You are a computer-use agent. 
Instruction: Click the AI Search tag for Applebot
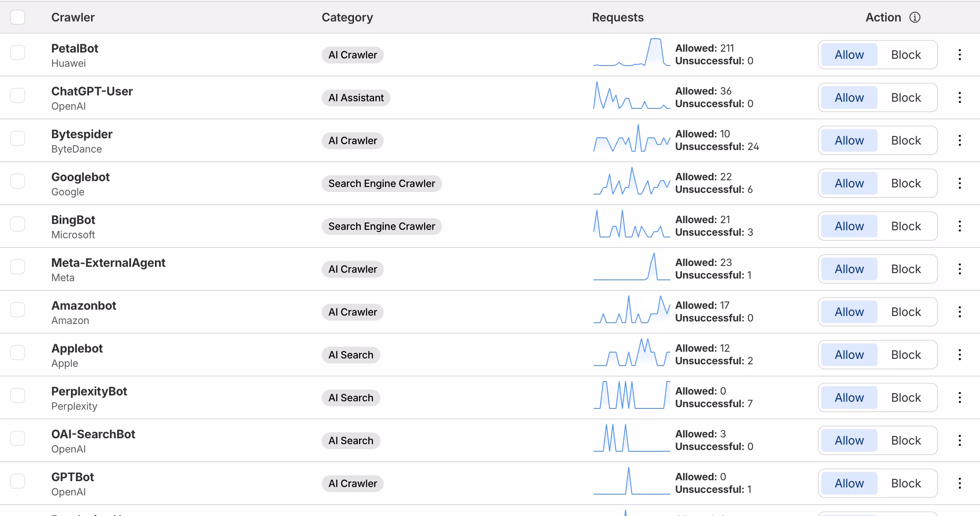351,355
